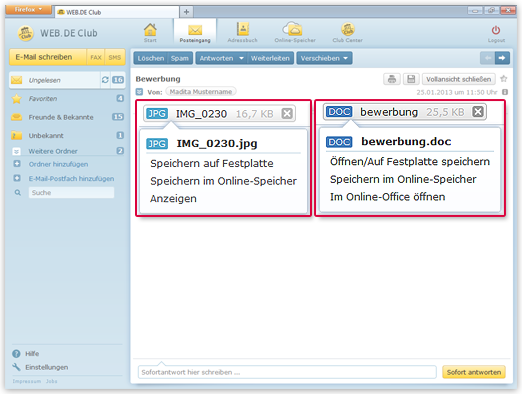This screenshot has height=394, width=522.
Task: Print the email with printer icon
Action: pyautogui.click(x=392, y=79)
